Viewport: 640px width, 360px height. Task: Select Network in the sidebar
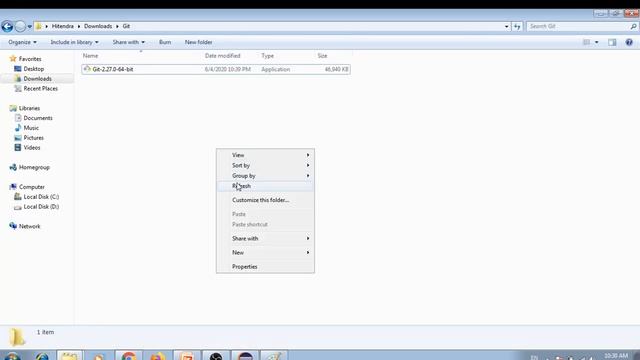[x=29, y=226]
